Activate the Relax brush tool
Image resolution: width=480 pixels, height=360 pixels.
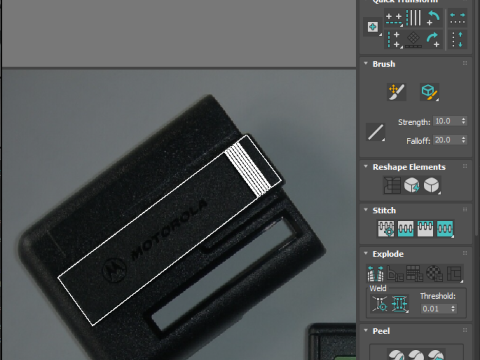[x=430, y=92]
